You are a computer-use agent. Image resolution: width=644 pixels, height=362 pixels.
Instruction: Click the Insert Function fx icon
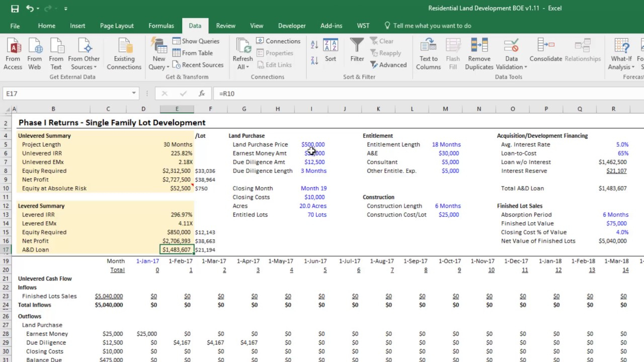click(x=201, y=94)
